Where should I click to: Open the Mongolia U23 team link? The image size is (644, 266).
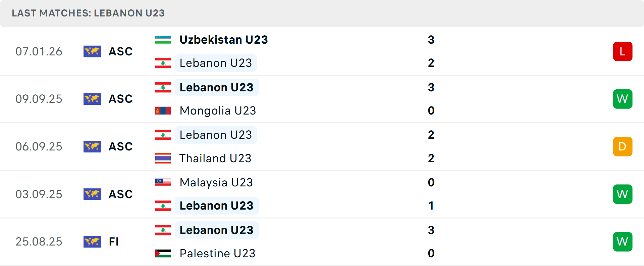[218, 110]
